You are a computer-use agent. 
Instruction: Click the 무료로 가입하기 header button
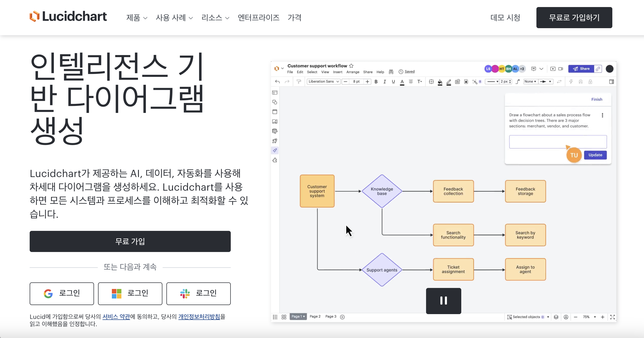click(x=574, y=18)
